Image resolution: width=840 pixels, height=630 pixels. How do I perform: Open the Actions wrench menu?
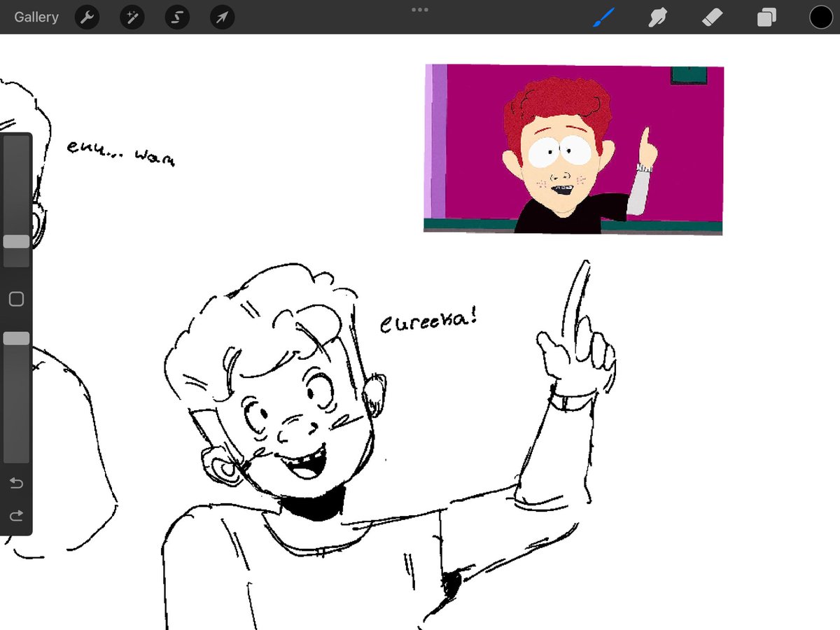click(x=87, y=17)
